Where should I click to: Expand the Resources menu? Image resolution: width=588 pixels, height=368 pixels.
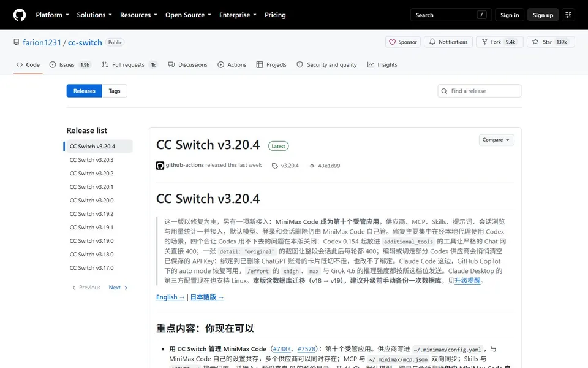pyautogui.click(x=139, y=15)
